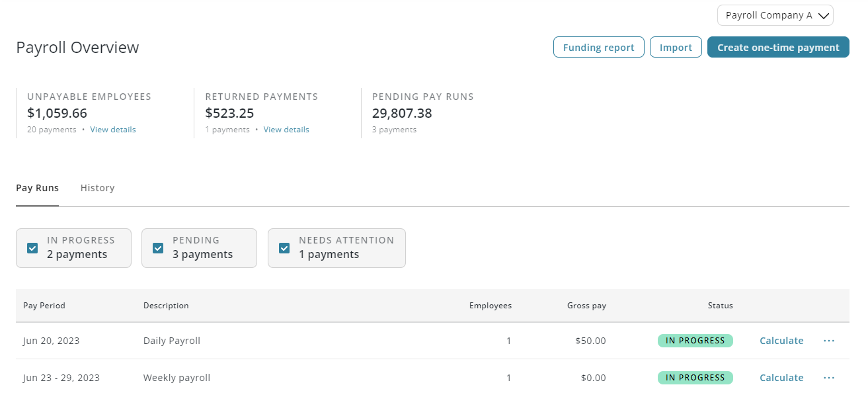Screen dimensions: 868x393
Task: View details for Returned Payments
Action: [286, 130]
